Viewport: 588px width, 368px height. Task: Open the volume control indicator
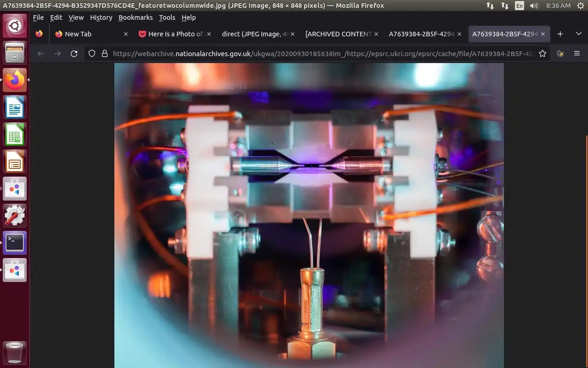[x=534, y=6]
